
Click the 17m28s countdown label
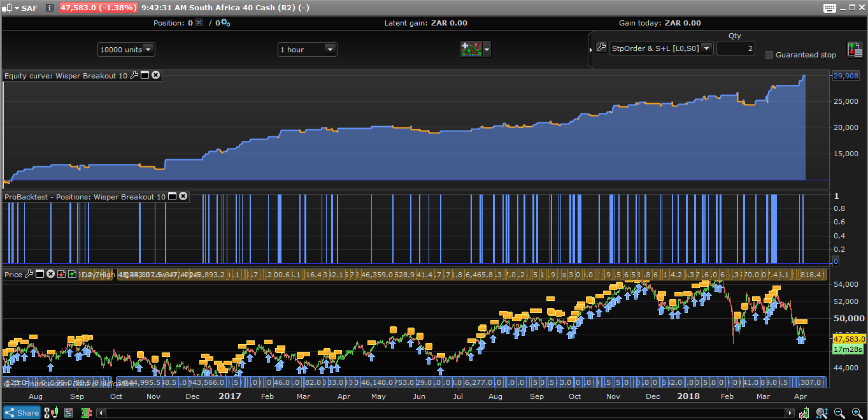coord(848,349)
